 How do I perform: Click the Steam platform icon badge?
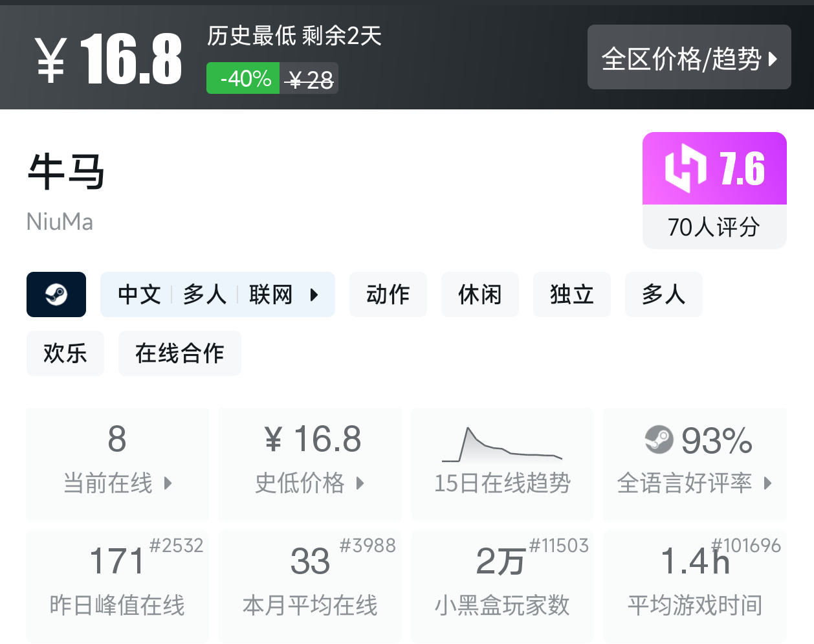click(56, 294)
